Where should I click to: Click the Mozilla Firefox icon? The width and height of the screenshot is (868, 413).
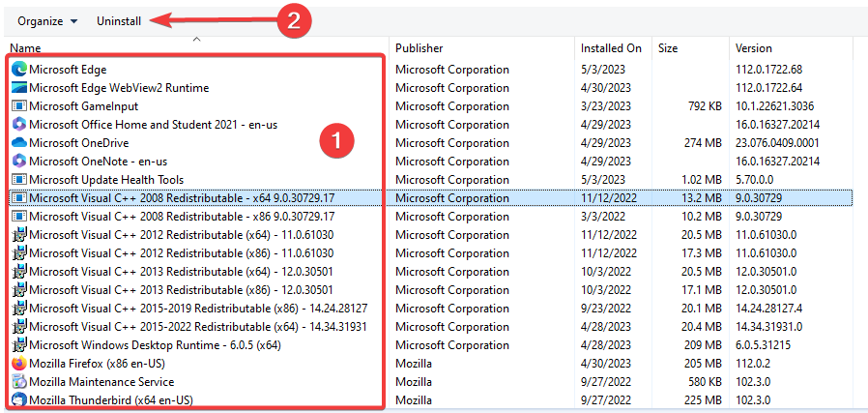(x=18, y=364)
